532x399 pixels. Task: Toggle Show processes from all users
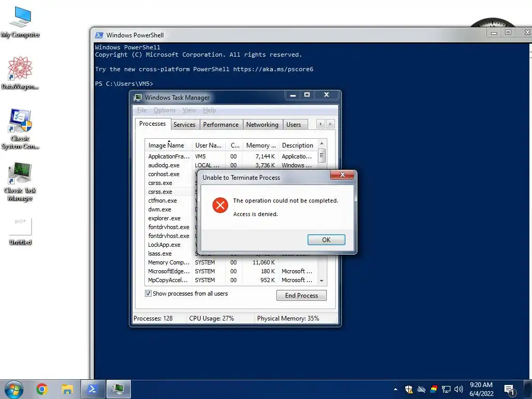[x=148, y=294]
